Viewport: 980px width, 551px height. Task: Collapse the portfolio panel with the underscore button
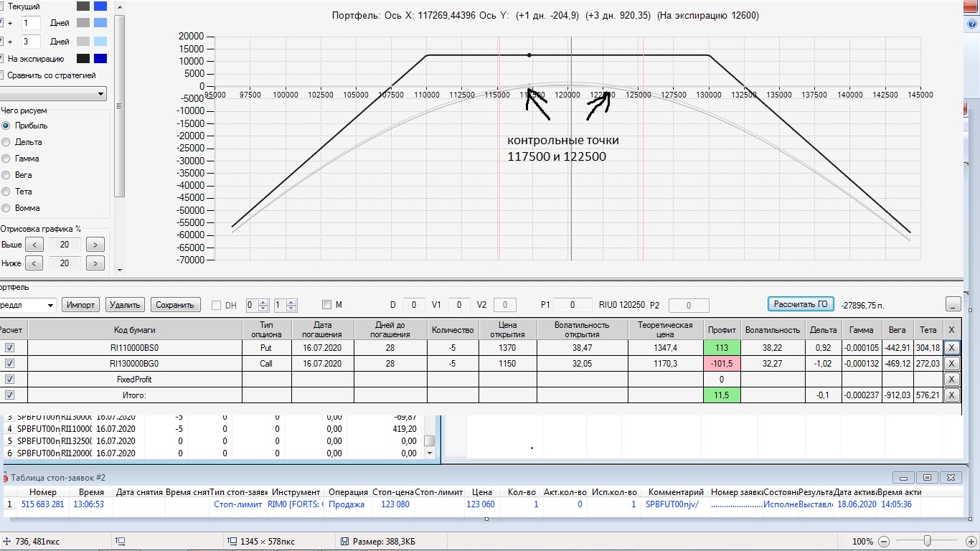point(953,304)
